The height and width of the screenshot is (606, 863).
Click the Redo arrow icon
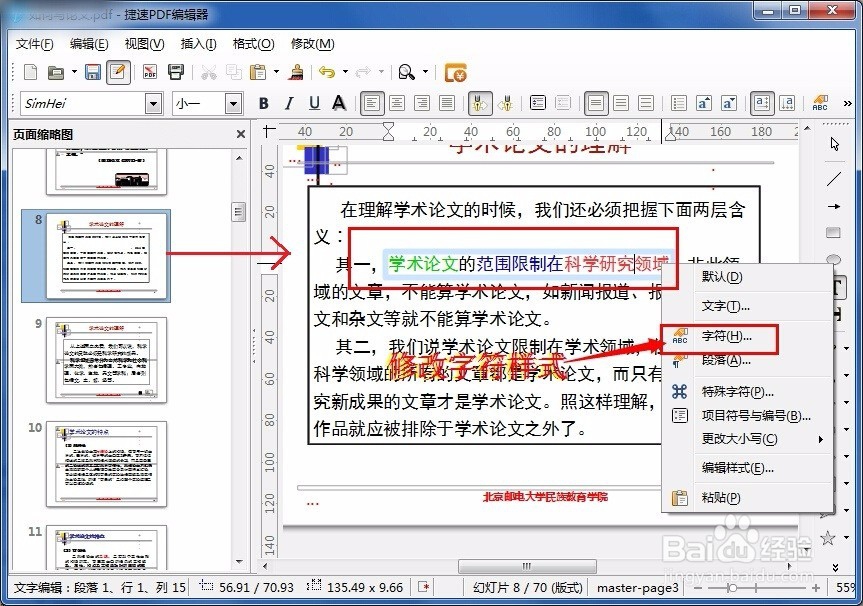point(363,72)
